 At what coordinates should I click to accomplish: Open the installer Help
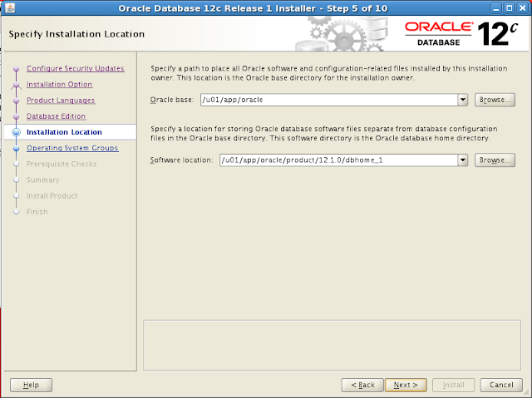coord(31,385)
